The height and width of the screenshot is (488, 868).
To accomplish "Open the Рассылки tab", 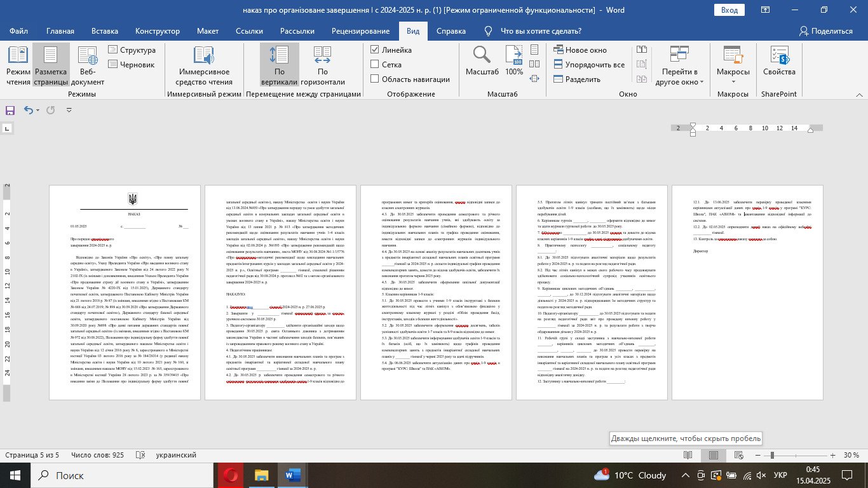I will tap(297, 30).
